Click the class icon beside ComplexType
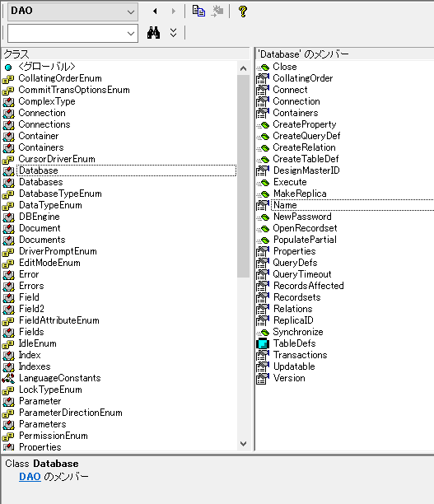 [8, 101]
